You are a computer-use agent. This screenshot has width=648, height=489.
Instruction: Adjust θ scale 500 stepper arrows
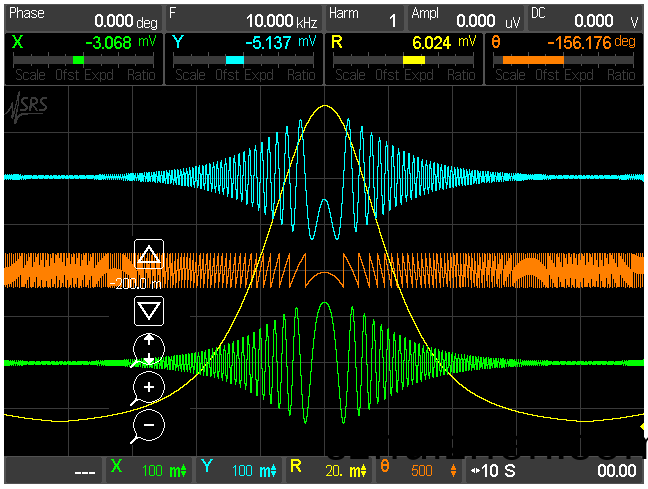[x=453, y=470]
